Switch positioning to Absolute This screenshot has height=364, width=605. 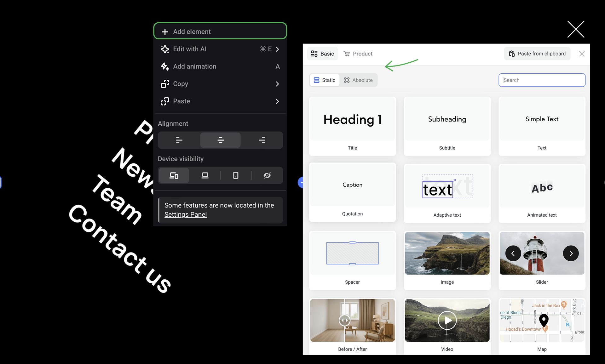(x=358, y=80)
